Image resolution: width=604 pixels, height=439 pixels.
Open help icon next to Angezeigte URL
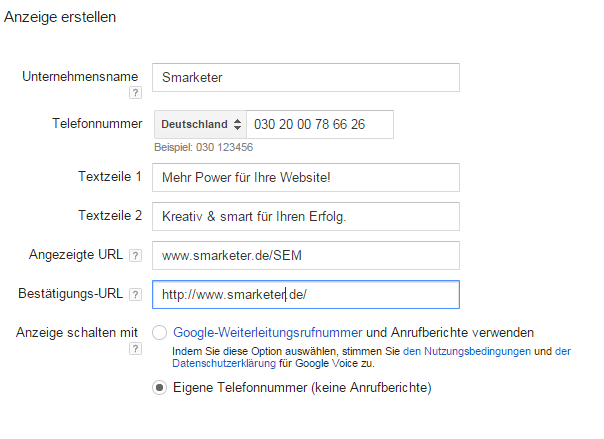[x=135, y=255]
